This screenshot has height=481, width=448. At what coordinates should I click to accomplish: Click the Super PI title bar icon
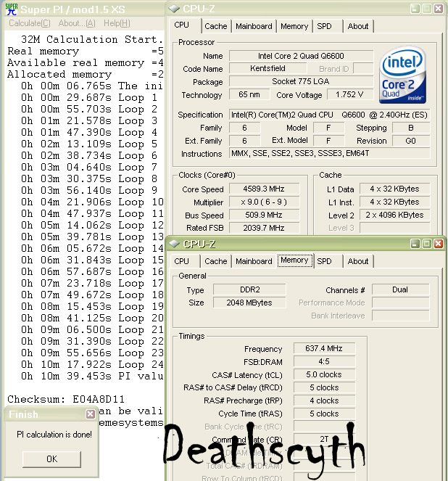pos(12,9)
